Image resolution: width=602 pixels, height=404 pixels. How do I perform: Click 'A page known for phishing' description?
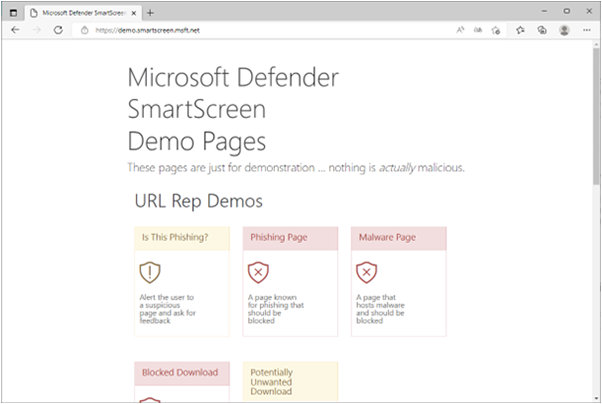276,309
